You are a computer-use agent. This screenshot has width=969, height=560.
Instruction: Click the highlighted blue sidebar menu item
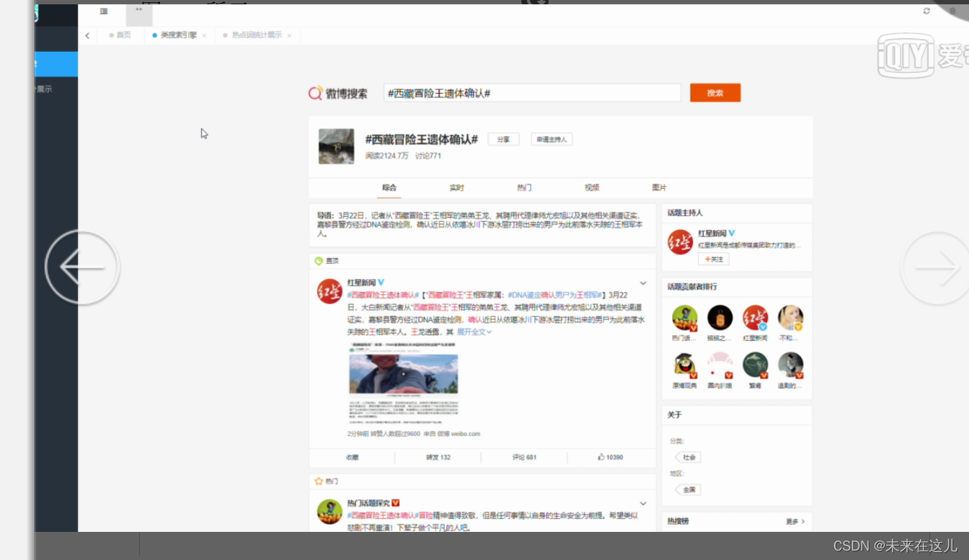[x=56, y=64]
